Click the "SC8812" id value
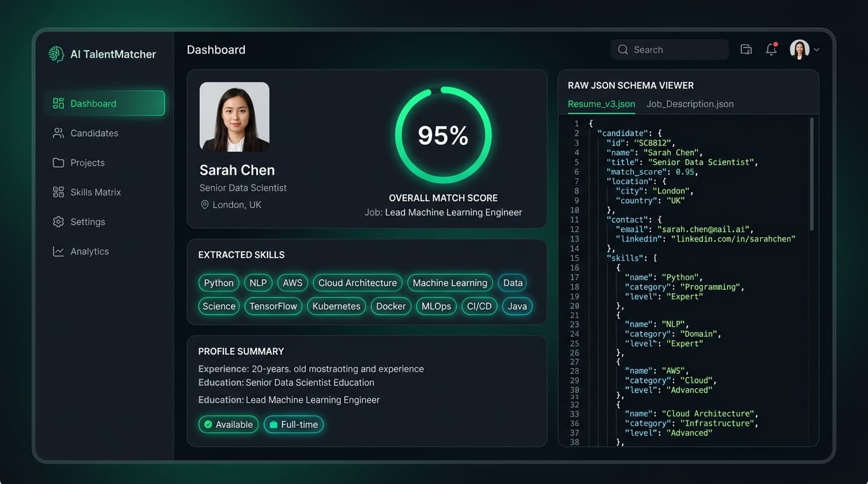The width and height of the screenshot is (868, 484). tap(654, 143)
